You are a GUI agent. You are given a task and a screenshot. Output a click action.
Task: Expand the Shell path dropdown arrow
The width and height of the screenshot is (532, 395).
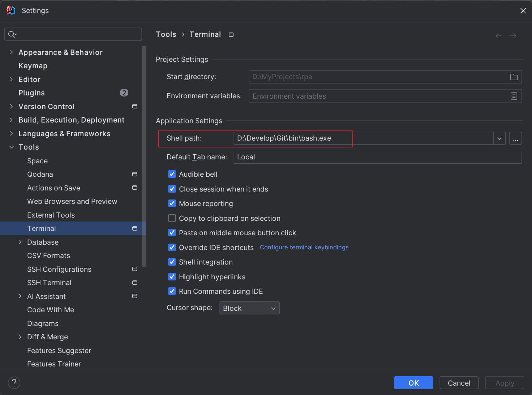[499, 138]
